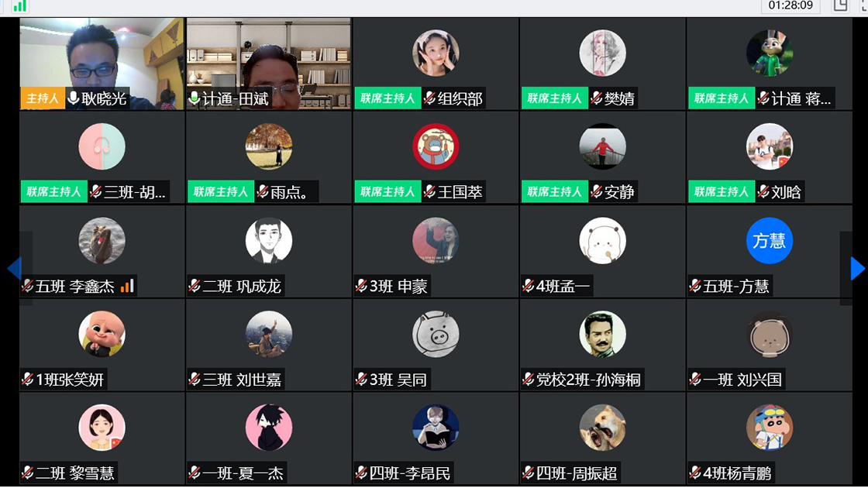Select the pig avatar of 3班 吴同

pyautogui.click(x=436, y=334)
